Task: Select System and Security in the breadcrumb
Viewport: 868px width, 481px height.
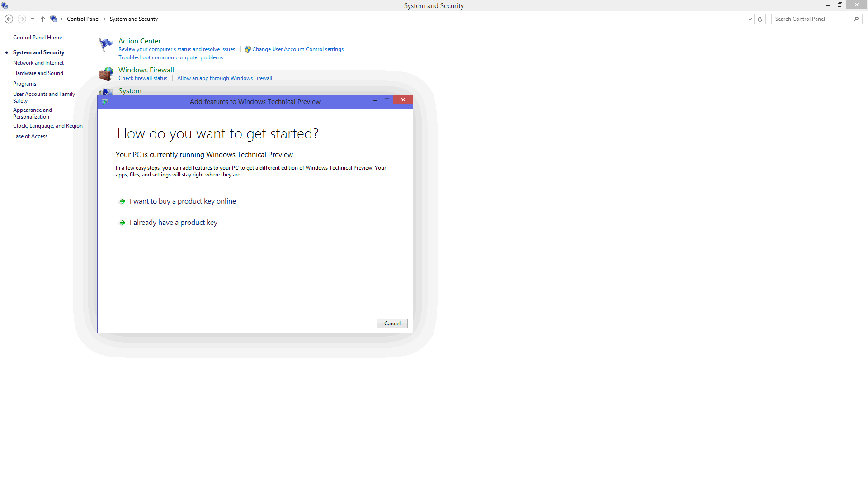Action: (134, 19)
